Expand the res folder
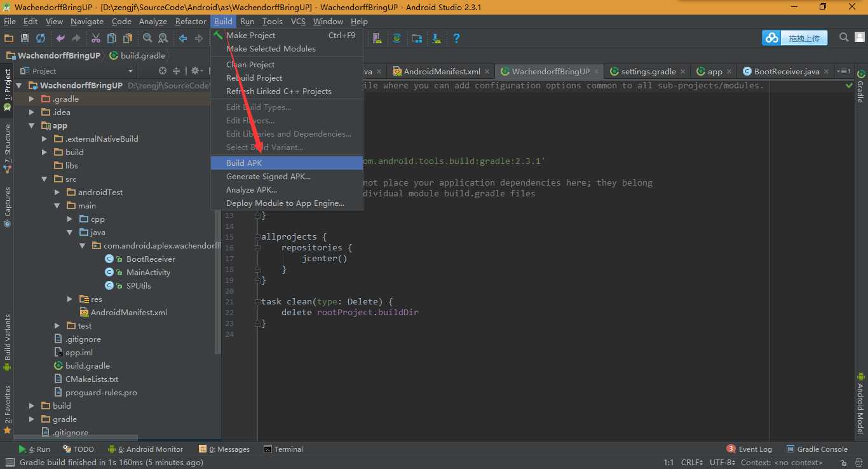868x469 pixels. click(70, 299)
